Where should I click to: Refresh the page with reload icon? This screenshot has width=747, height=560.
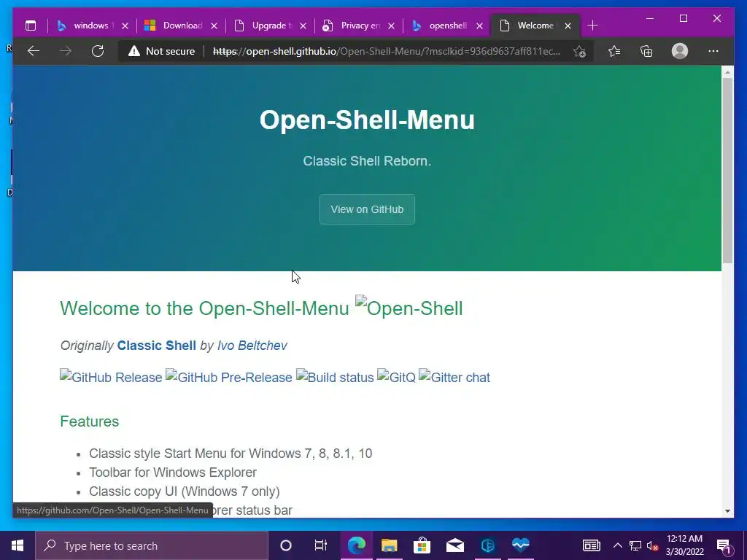pos(98,51)
